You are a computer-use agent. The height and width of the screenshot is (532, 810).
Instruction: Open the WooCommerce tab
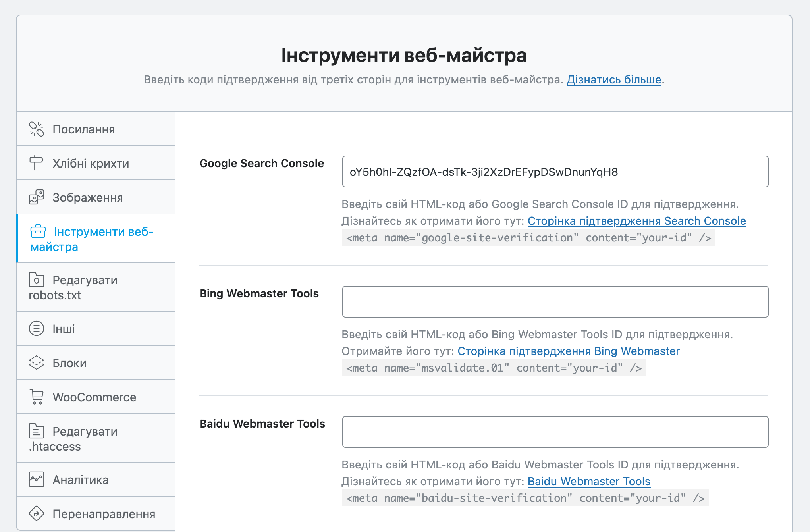pyautogui.click(x=96, y=397)
